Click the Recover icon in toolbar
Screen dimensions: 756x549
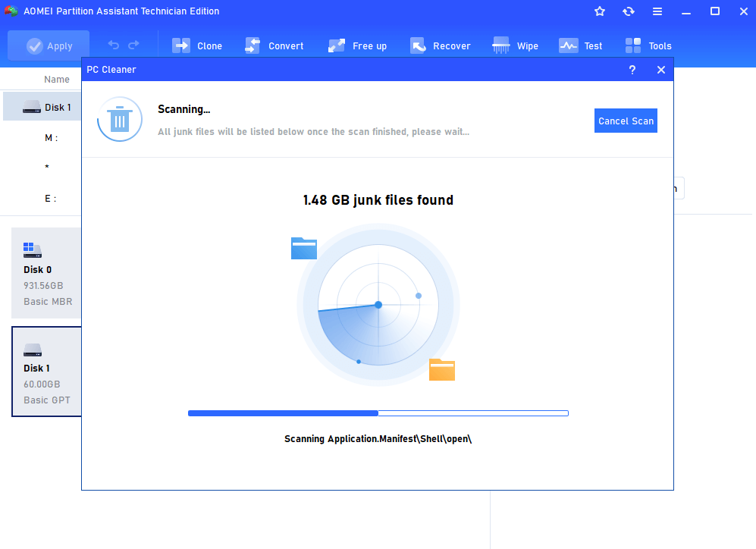click(x=418, y=45)
